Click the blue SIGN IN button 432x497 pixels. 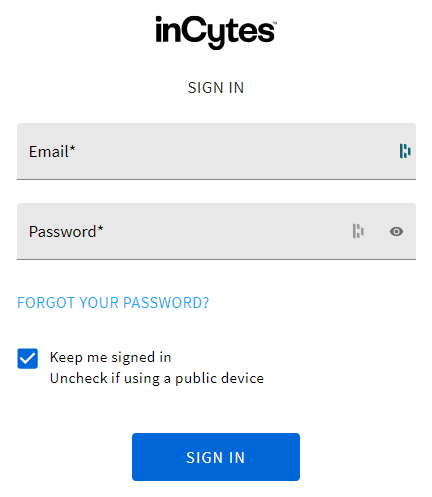pyautogui.click(x=216, y=457)
